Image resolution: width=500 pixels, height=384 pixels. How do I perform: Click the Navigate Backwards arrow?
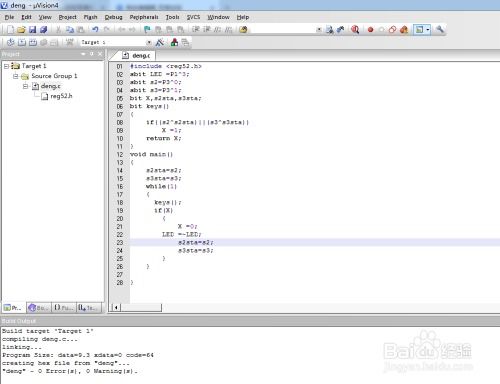coord(121,30)
